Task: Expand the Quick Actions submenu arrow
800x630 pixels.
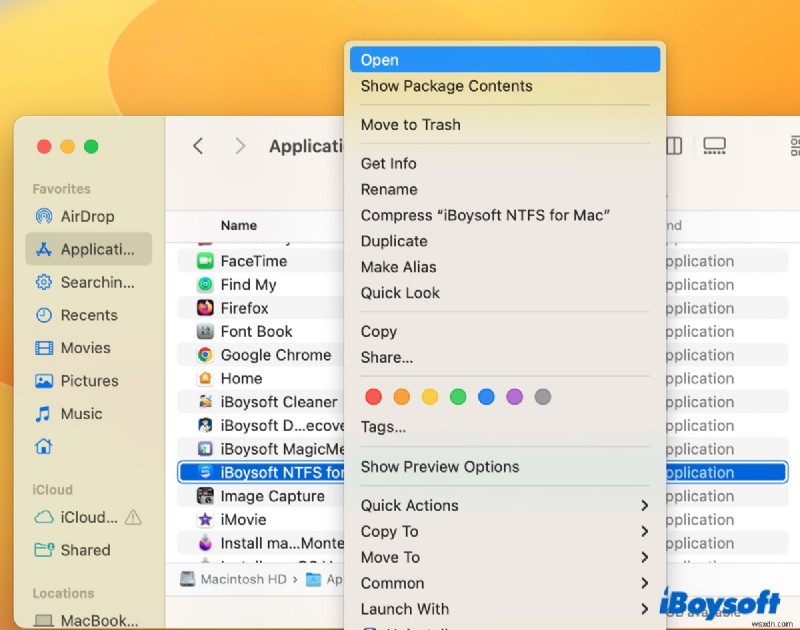Action: pos(644,506)
